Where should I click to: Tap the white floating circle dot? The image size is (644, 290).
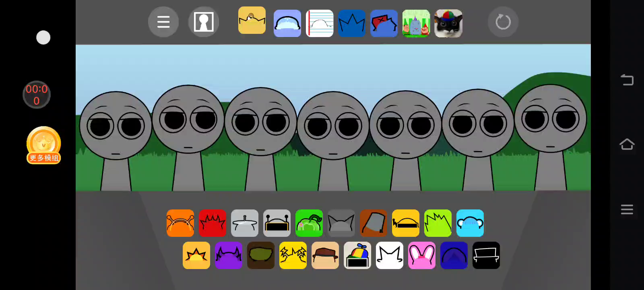tap(43, 37)
